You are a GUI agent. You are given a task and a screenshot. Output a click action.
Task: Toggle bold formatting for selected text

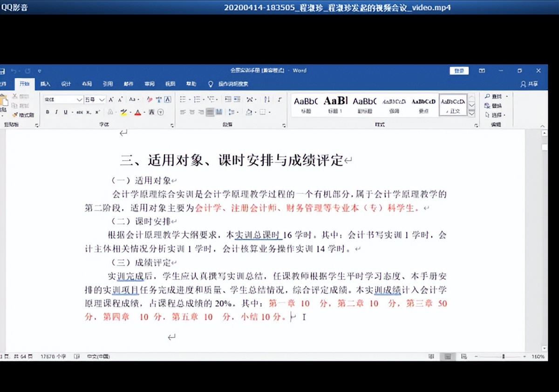(48, 112)
